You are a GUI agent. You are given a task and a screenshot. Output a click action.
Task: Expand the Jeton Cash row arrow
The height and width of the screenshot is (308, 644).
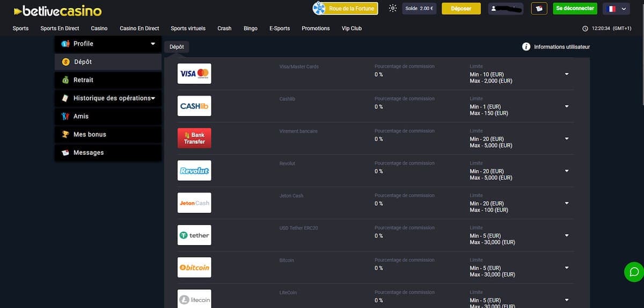[x=567, y=203]
